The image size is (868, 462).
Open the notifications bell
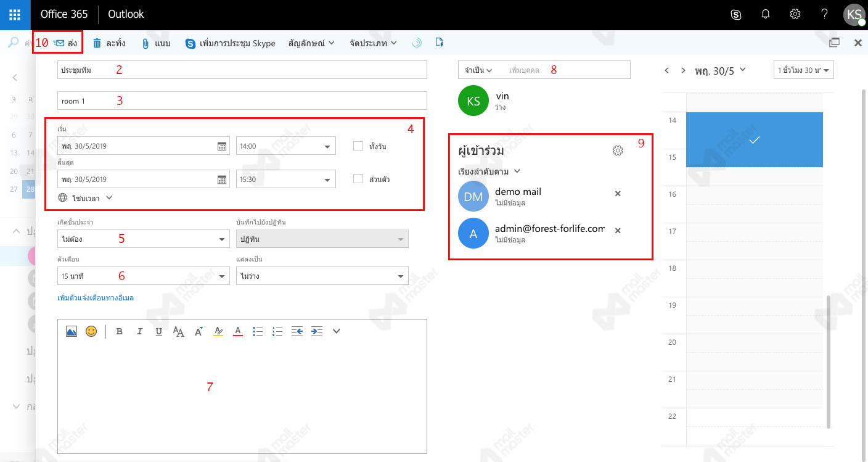766,15
